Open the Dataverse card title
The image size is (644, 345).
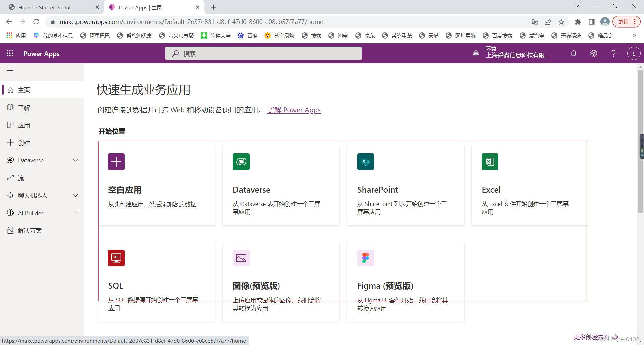(x=252, y=190)
